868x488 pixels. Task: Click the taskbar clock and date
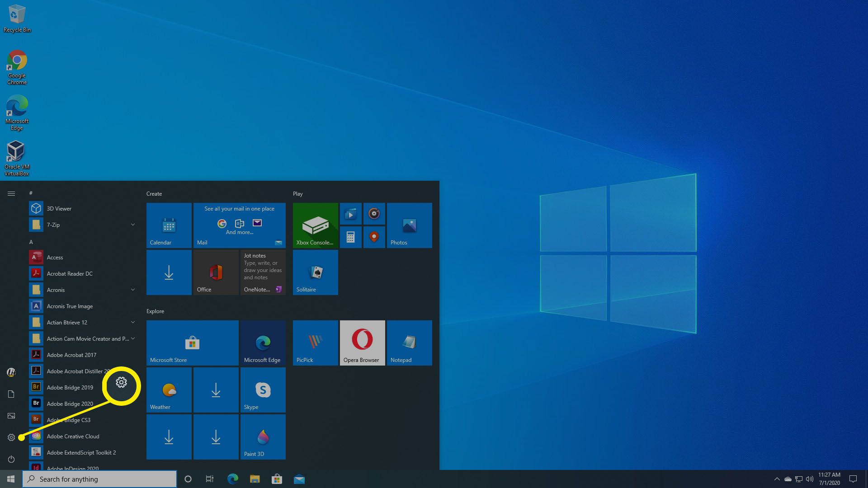point(829,479)
